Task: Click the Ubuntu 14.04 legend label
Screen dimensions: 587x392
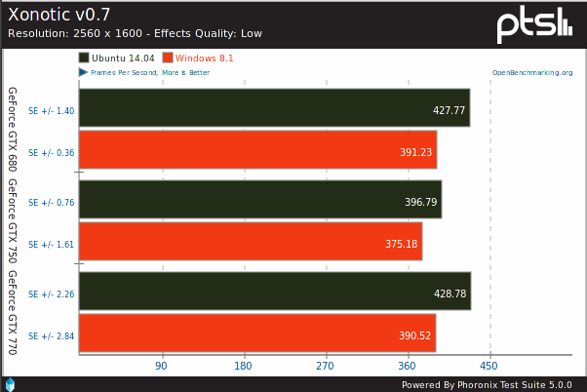Action: click(123, 59)
